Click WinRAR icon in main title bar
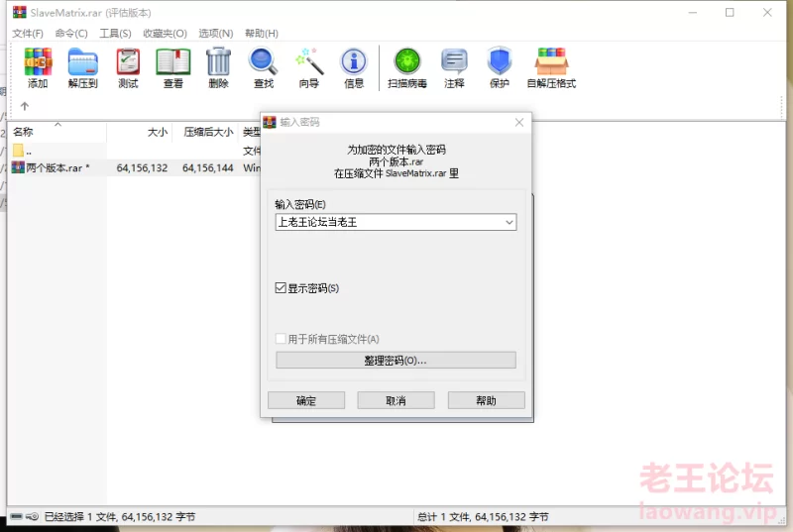 pos(19,12)
